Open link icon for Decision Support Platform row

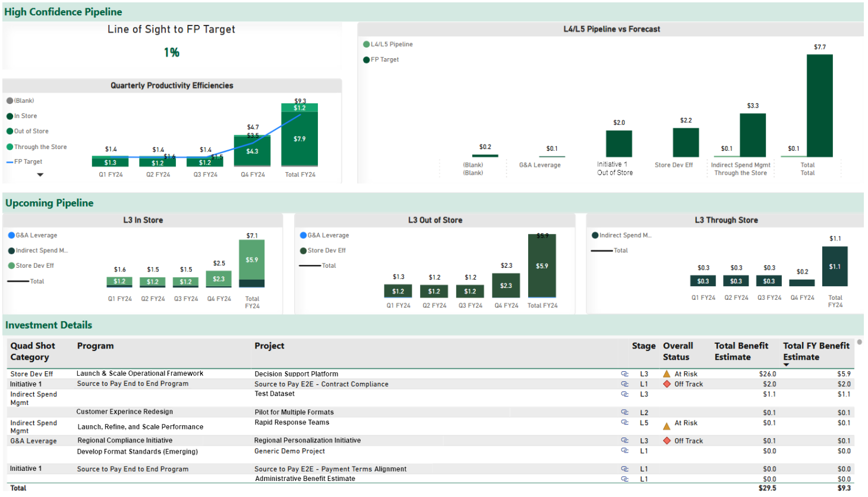click(624, 374)
